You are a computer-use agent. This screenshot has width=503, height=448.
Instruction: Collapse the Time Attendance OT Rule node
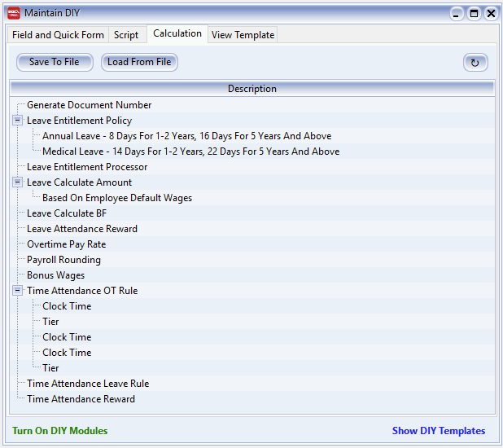point(18,291)
